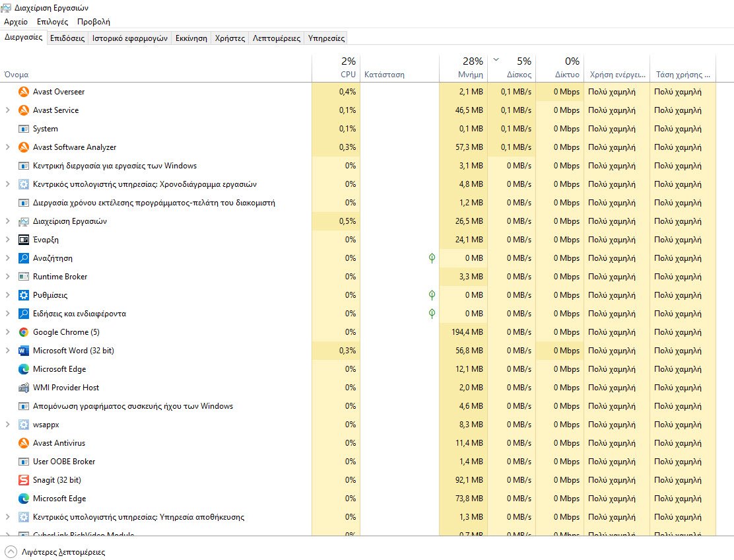Sort by the Μνήμη column header

463,68
